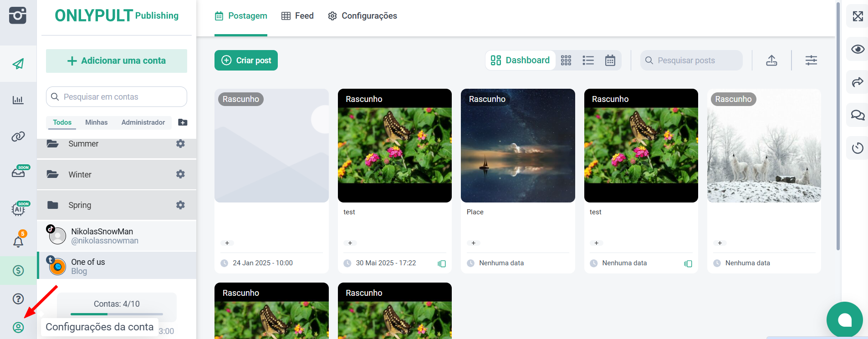Open the help question mark icon
The height and width of the screenshot is (339, 868).
coord(18,299)
